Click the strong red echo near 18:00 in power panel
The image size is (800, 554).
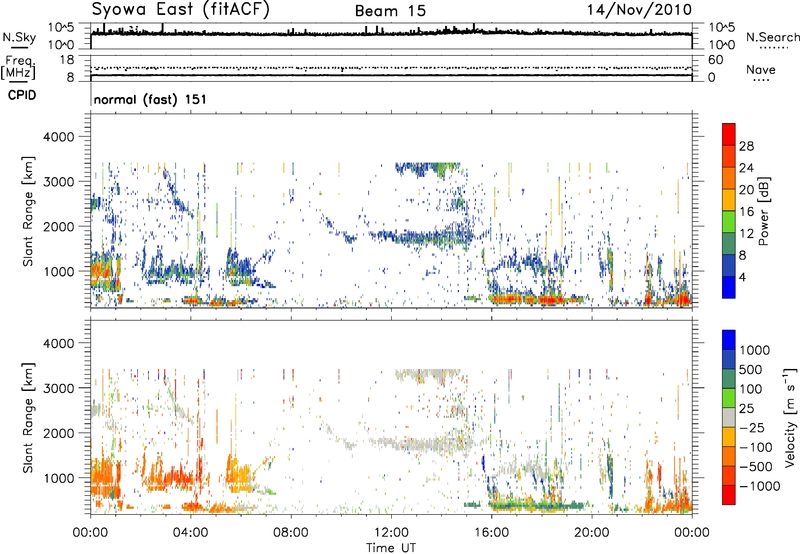549,300
